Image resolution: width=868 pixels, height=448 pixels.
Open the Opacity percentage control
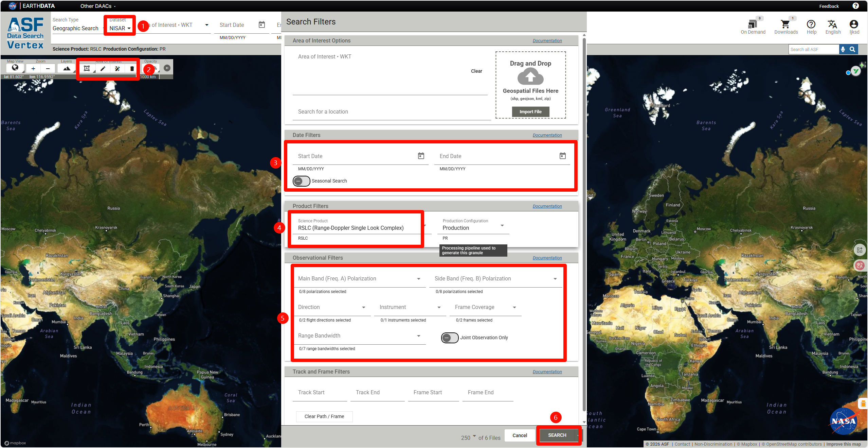(151, 68)
